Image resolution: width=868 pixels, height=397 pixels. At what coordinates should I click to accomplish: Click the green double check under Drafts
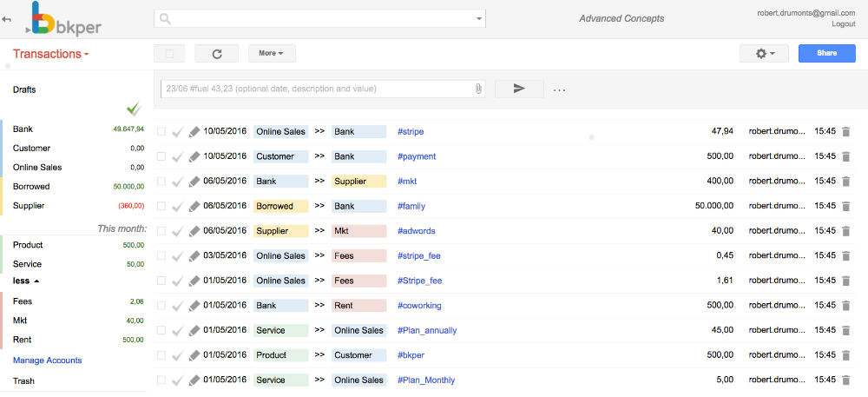[x=134, y=109]
